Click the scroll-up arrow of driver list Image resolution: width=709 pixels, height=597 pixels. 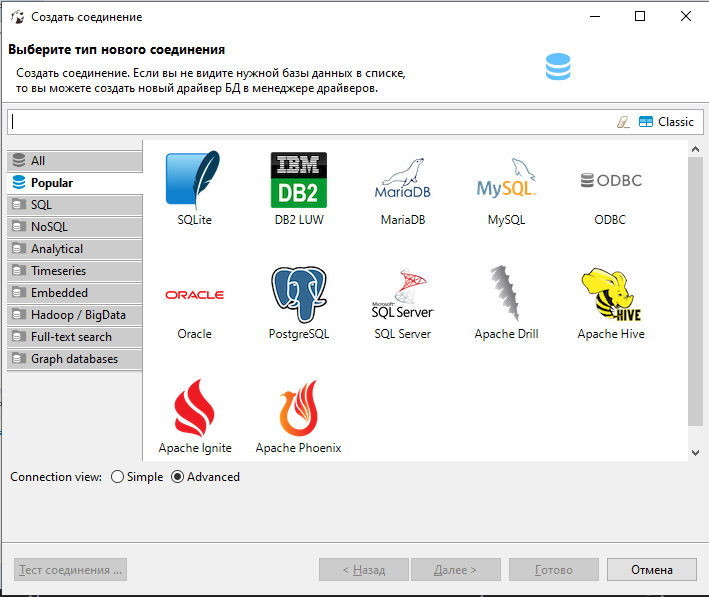pos(695,149)
